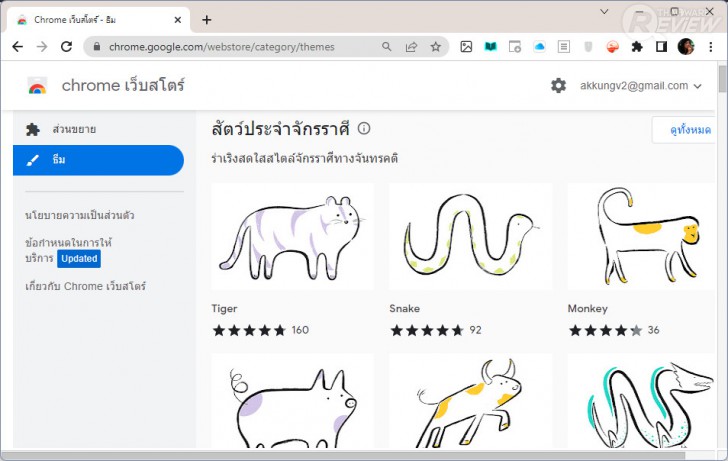Go back to the previous page
The height and width of the screenshot is (461, 728).
18,46
